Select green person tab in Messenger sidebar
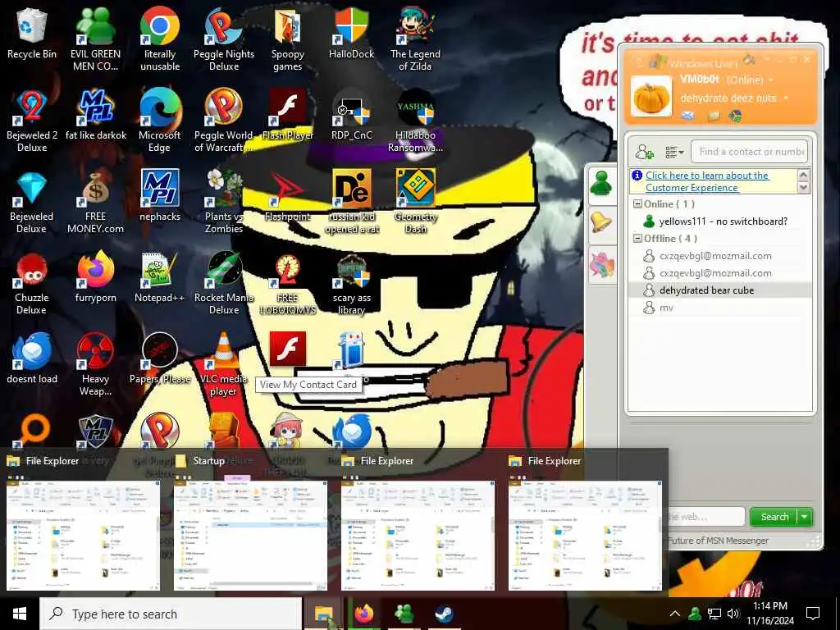The image size is (840, 630). (601, 184)
